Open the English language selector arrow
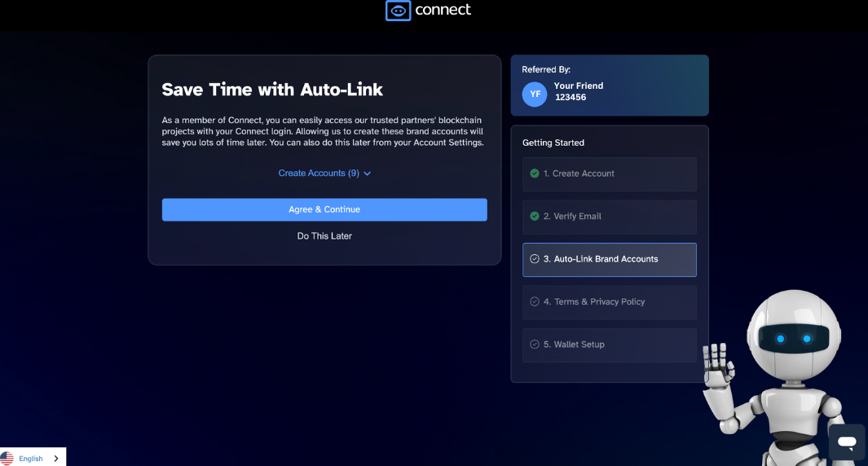The width and height of the screenshot is (868, 466). coord(56,458)
